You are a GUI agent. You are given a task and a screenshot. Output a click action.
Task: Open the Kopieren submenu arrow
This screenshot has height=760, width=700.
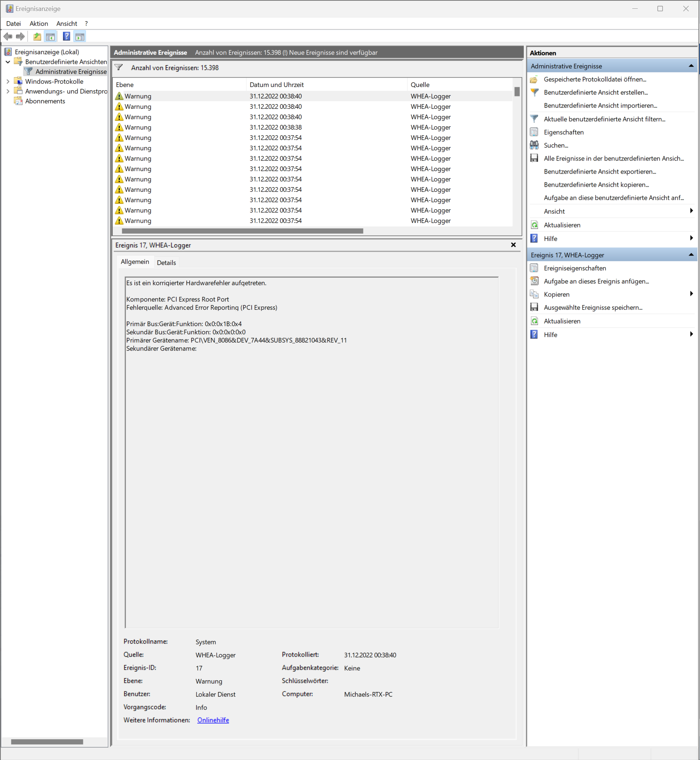coord(691,294)
